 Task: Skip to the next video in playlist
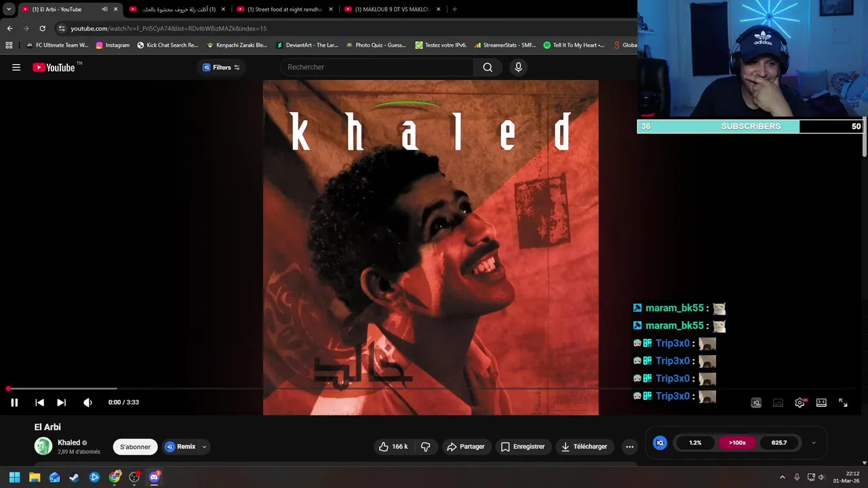[x=61, y=403]
